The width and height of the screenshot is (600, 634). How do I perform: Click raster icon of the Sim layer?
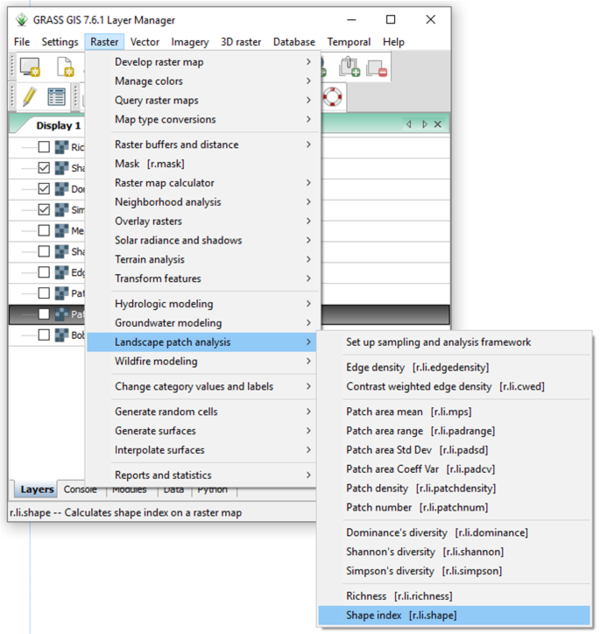61,210
